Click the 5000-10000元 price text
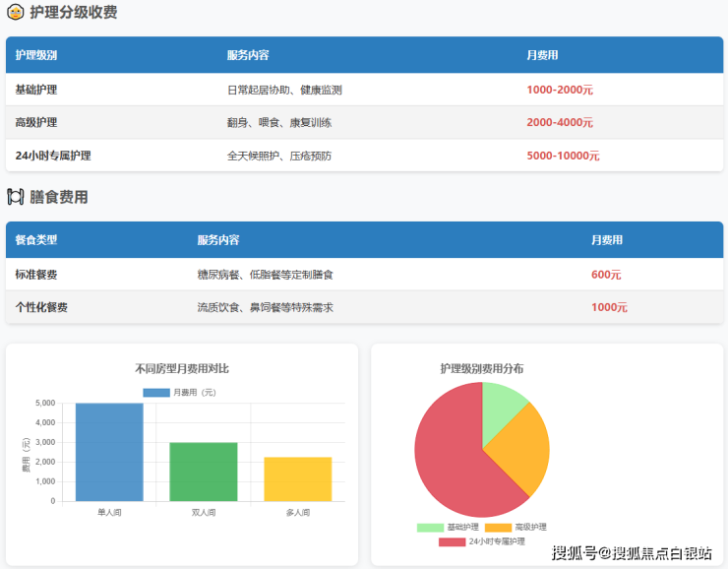Image resolution: width=728 pixels, height=569 pixels. (563, 156)
